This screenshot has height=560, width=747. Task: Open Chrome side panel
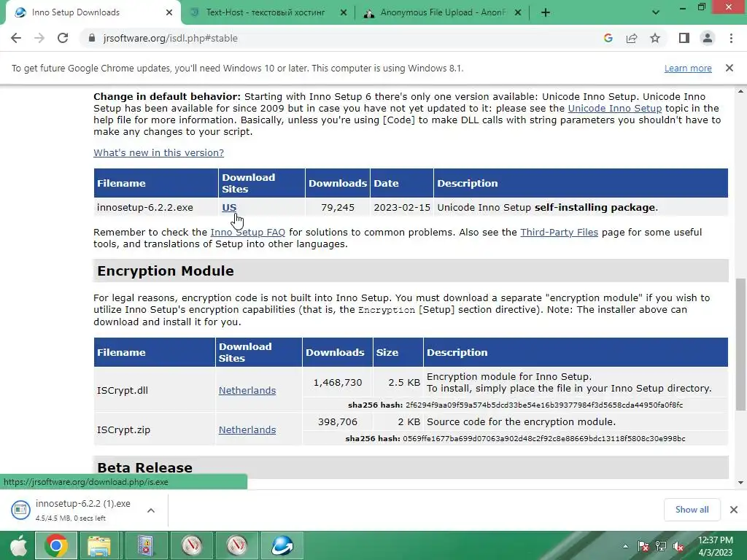point(684,38)
